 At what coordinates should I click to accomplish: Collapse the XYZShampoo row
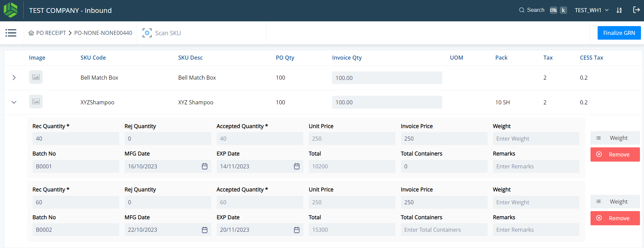[x=14, y=102]
